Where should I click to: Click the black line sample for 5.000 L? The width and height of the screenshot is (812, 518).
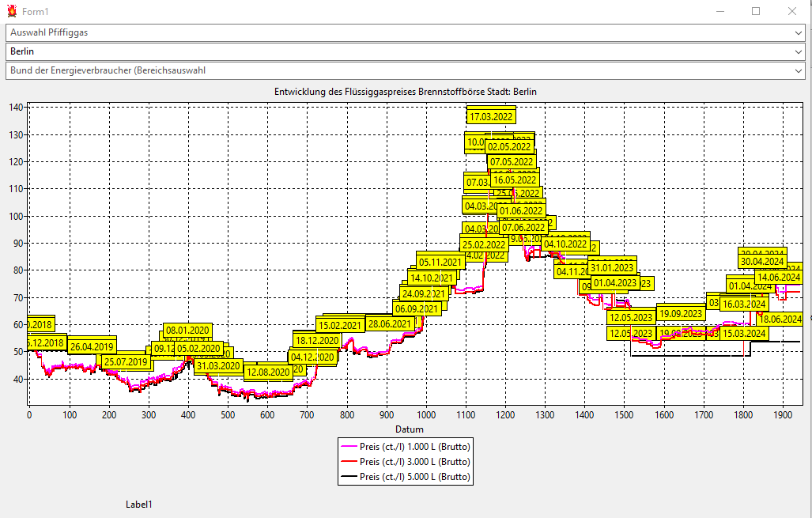pos(349,477)
